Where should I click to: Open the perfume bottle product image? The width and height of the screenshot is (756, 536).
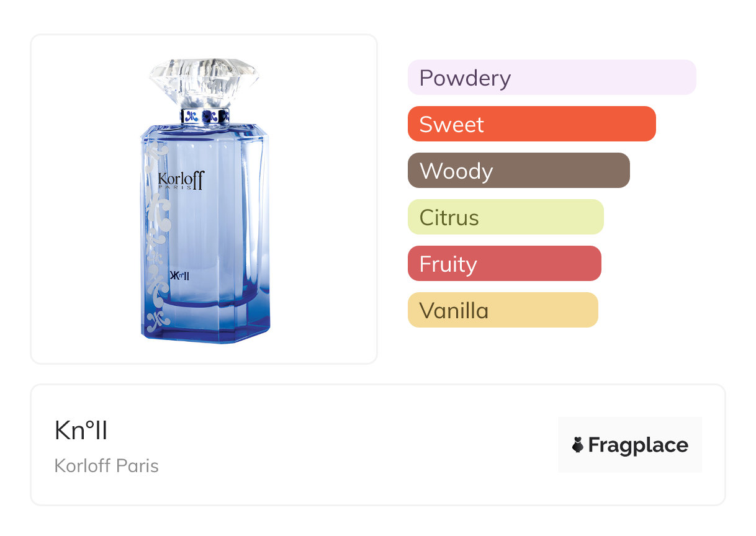click(204, 199)
